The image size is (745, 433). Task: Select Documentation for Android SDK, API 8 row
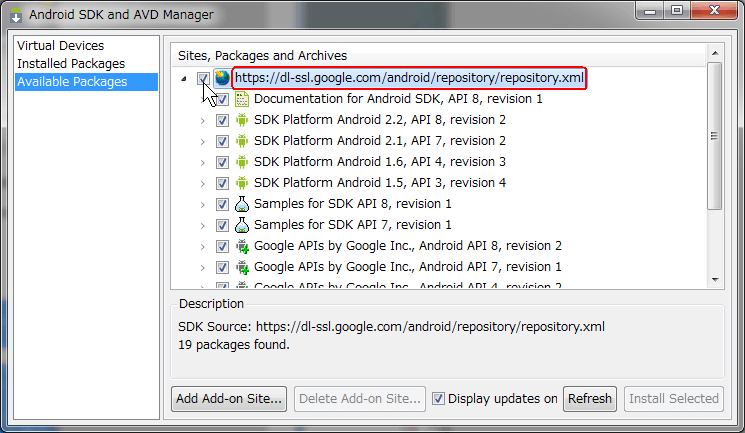(398, 99)
